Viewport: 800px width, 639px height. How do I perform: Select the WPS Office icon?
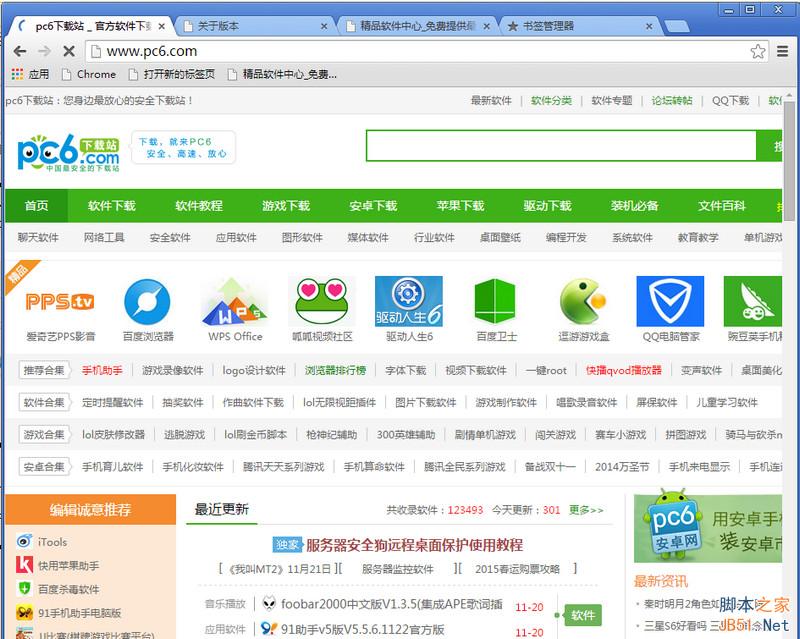click(233, 300)
